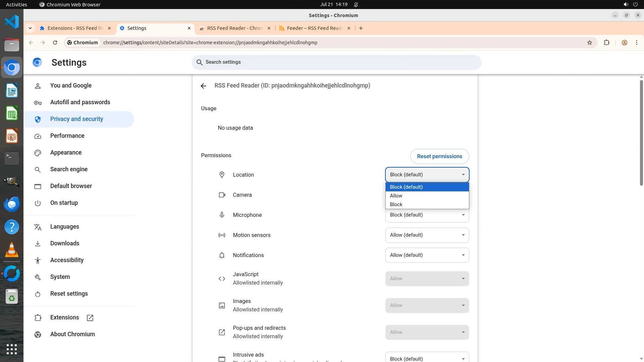Click the page vertical scrollbar thumb
Screen dimensions: 644x362
641,132
